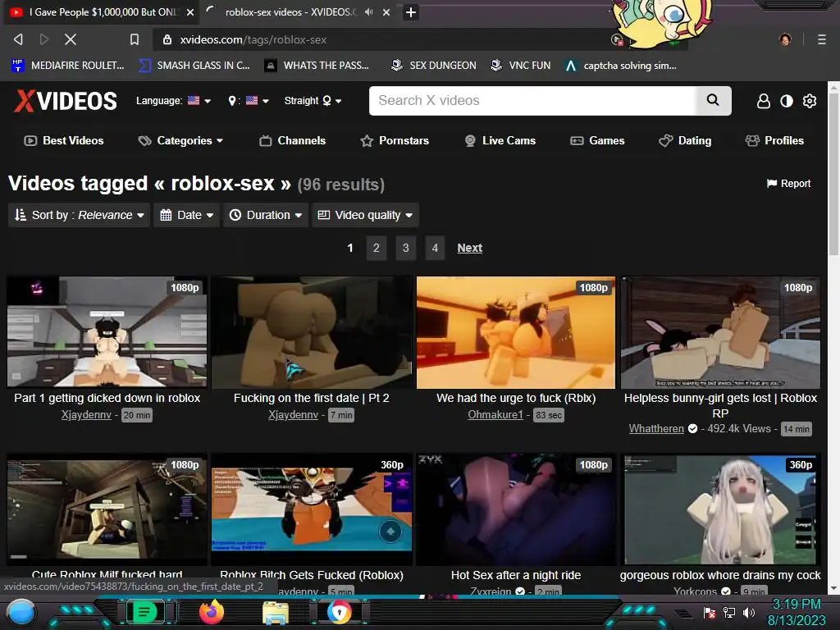Stop the page loading with the X button
The width and height of the screenshot is (840, 630).
(71, 39)
